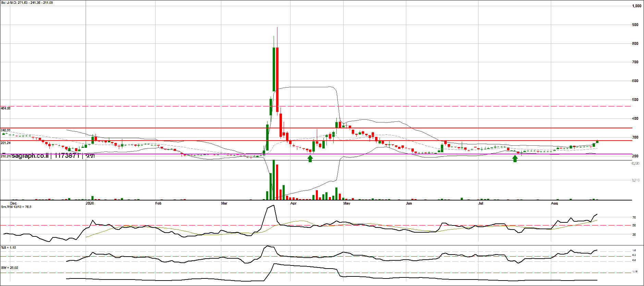Select the Jul month label
644x286 pixels.
pos(481,203)
